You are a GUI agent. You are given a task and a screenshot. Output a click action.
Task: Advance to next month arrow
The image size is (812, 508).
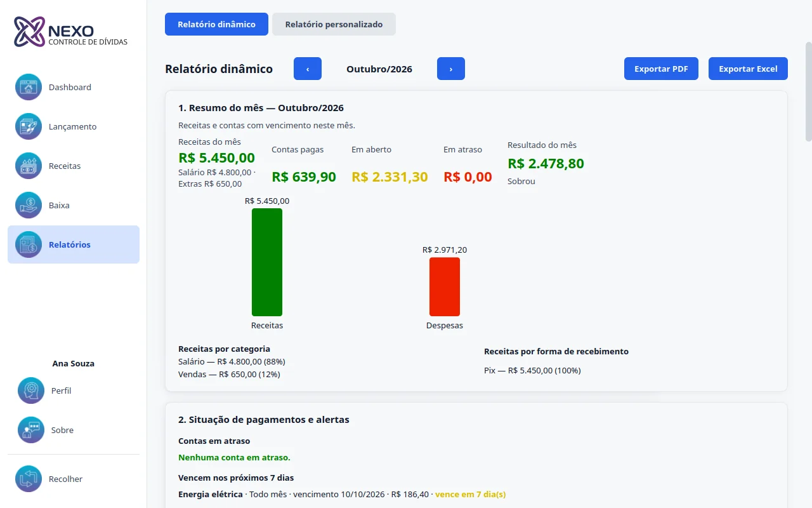pos(451,69)
